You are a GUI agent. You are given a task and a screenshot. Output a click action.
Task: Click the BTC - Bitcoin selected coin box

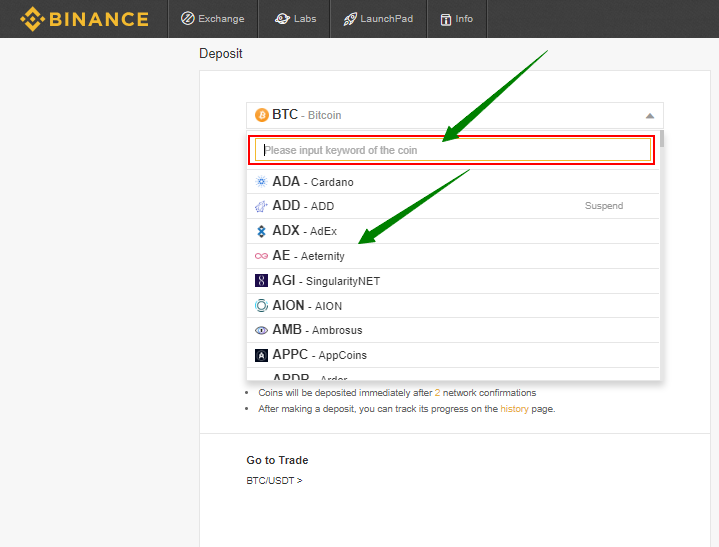[x=454, y=115]
